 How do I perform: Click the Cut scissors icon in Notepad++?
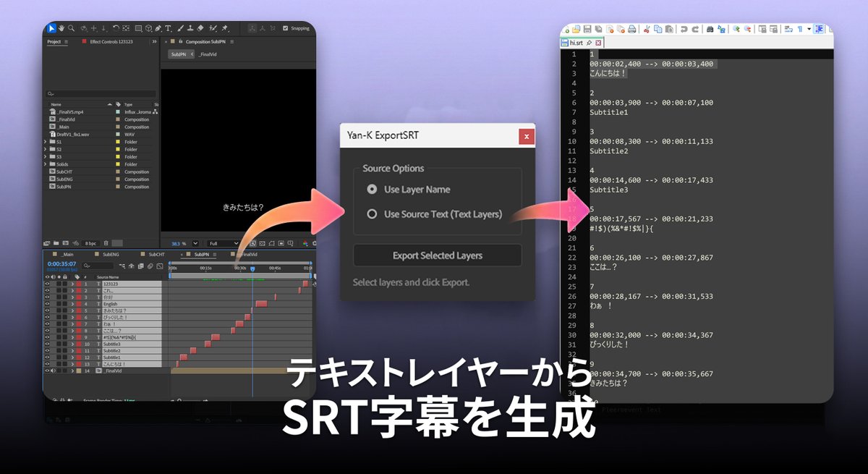647,29
